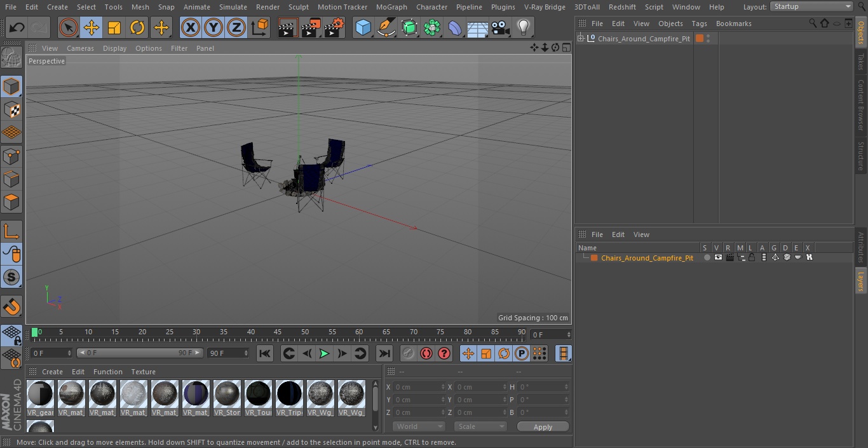Add floor environment object icon
This screenshot has height=448, width=868.
[478, 27]
